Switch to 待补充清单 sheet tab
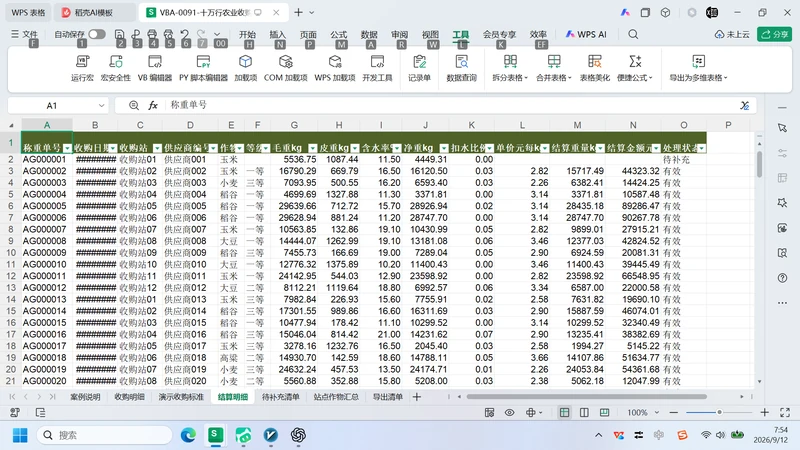The image size is (800, 450). [281, 396]
